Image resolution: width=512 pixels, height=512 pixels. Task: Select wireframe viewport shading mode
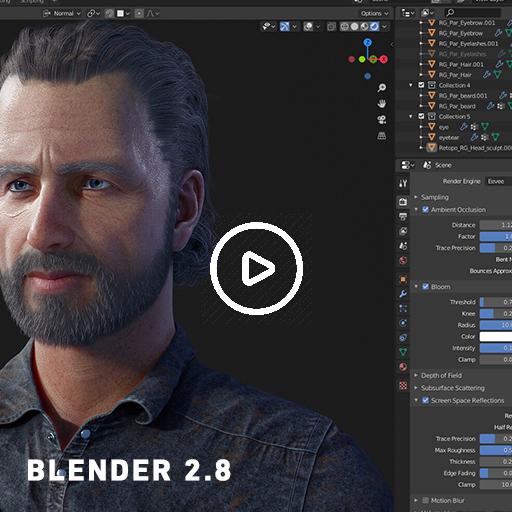point(344,27)
